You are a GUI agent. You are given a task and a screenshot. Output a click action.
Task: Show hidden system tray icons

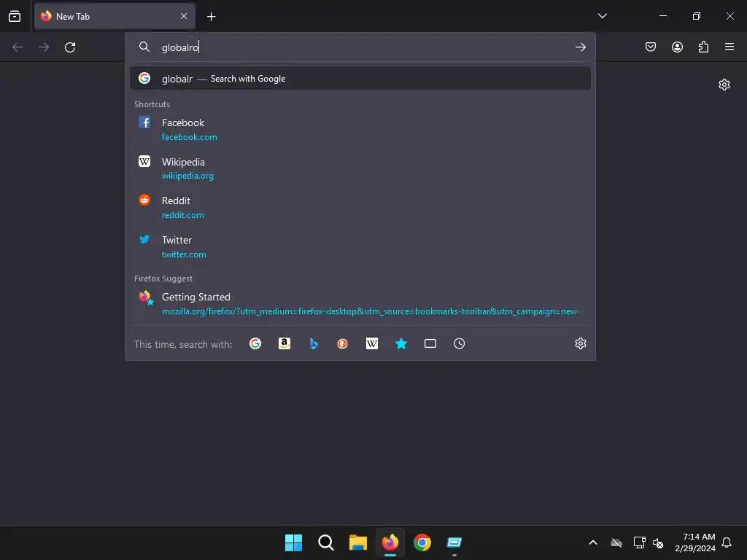593,542
